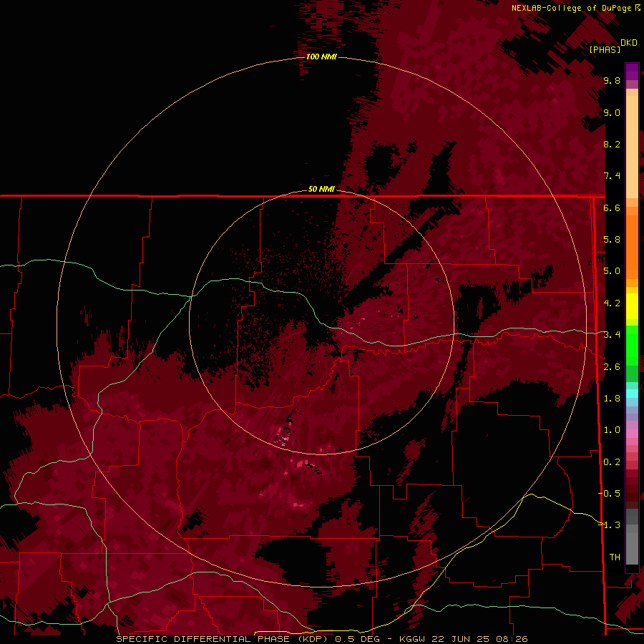Click the -1.3 scale value
This screenshot has height=644, width=644.
pyautogui.click(x=610, y=525)
